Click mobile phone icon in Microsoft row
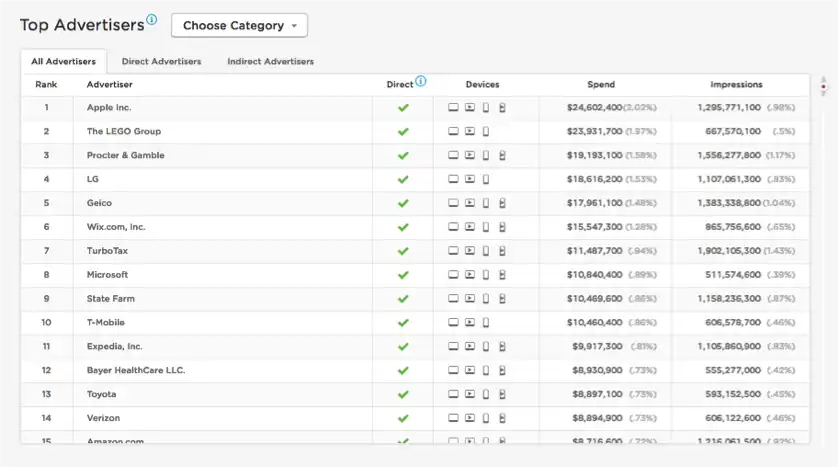The image size is (839, 468). pos(486,274)
